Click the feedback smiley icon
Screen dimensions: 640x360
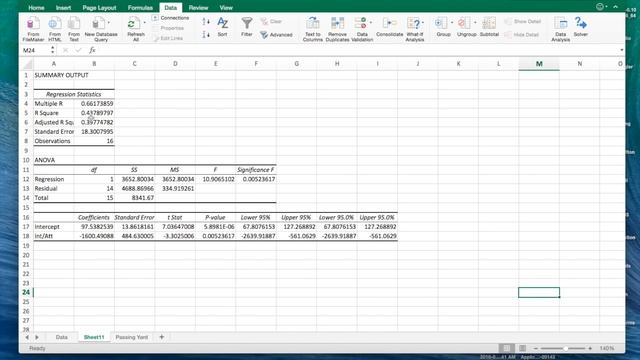click(x=600, y=7)
